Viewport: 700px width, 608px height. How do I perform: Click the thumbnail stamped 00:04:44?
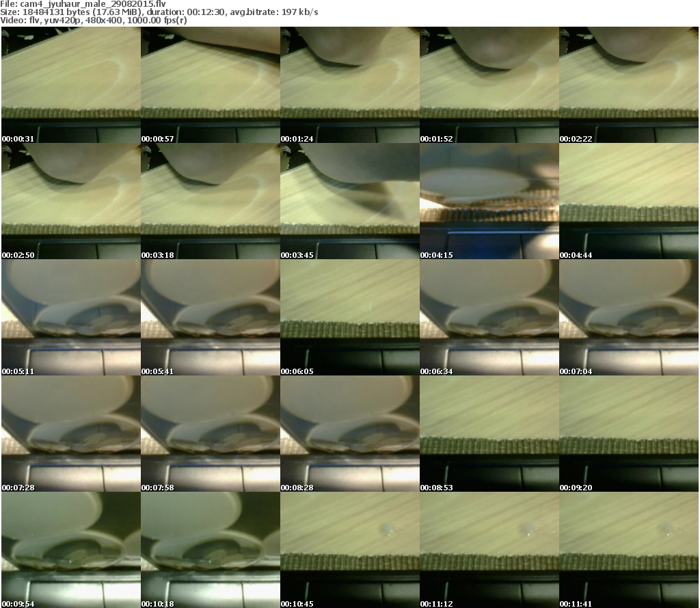(x=629, y=201)
